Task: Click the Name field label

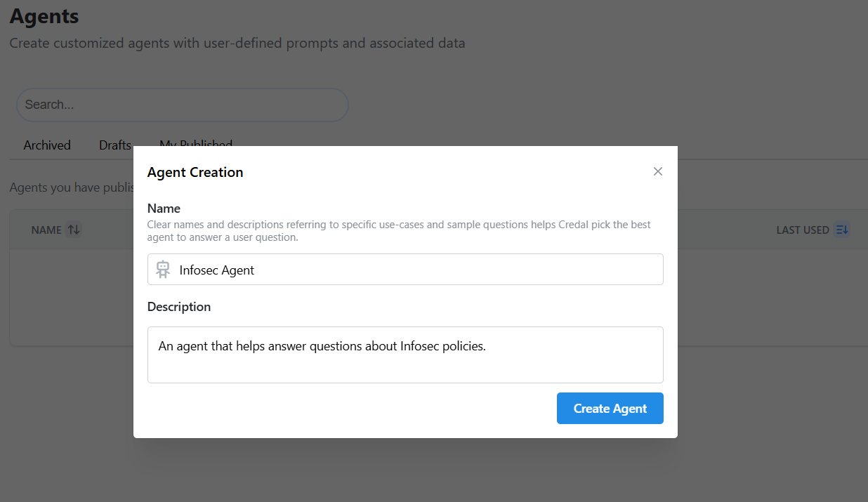Action: point(164,209)
